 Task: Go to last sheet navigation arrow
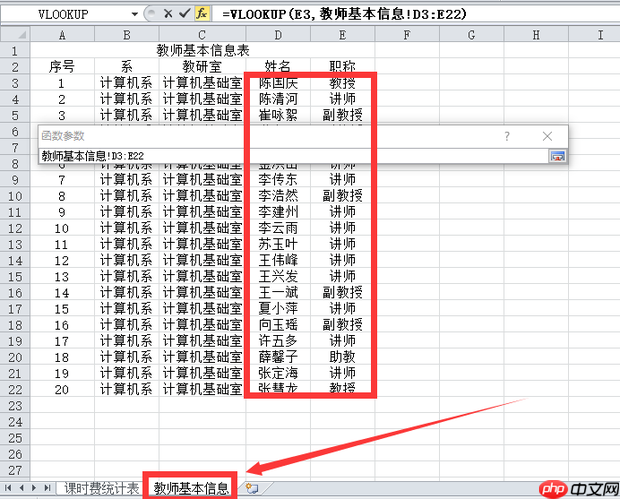point(47,488)
